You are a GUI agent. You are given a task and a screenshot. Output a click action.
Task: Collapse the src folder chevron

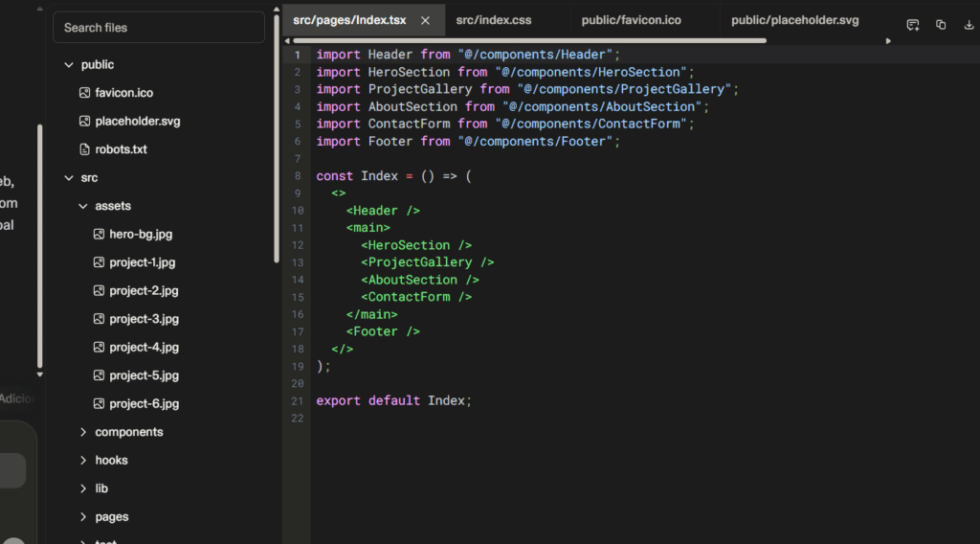tap(68, 178)
